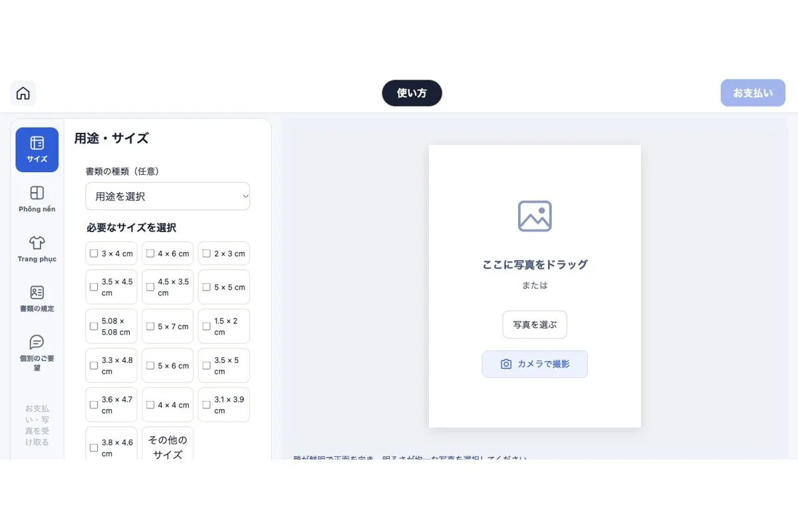Check the 1.5 × 2 cm size
This screenshot has height=532, width=798.
tap(207, 327)
